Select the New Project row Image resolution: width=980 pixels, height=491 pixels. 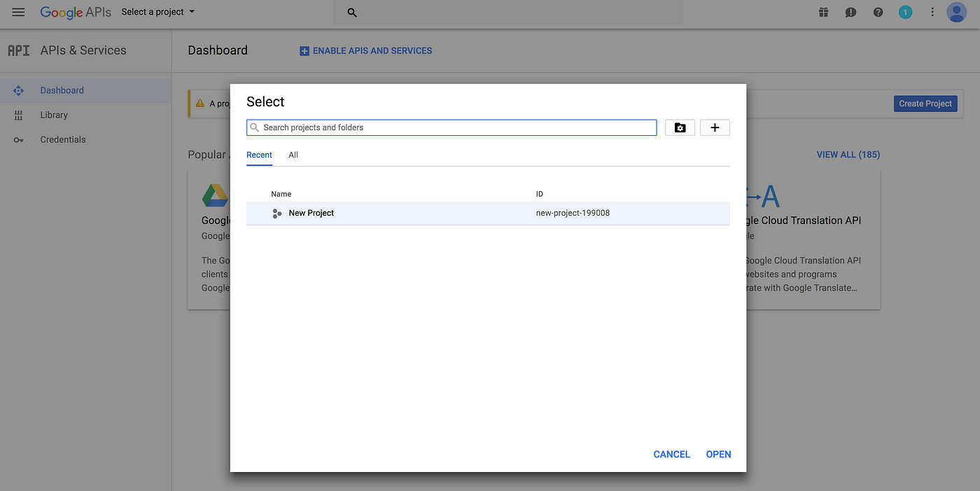pyautogui.click(x=488, y=213)
